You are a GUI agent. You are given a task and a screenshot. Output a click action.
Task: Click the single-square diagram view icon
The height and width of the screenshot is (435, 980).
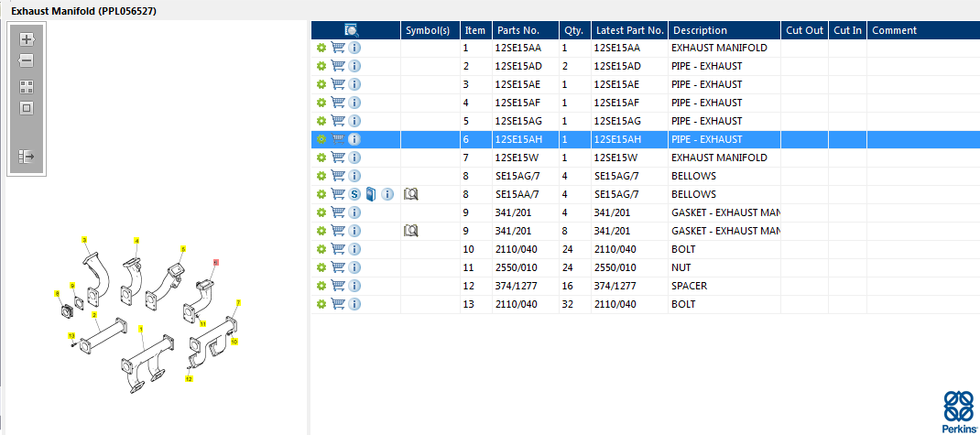click(x=27, y=108)
